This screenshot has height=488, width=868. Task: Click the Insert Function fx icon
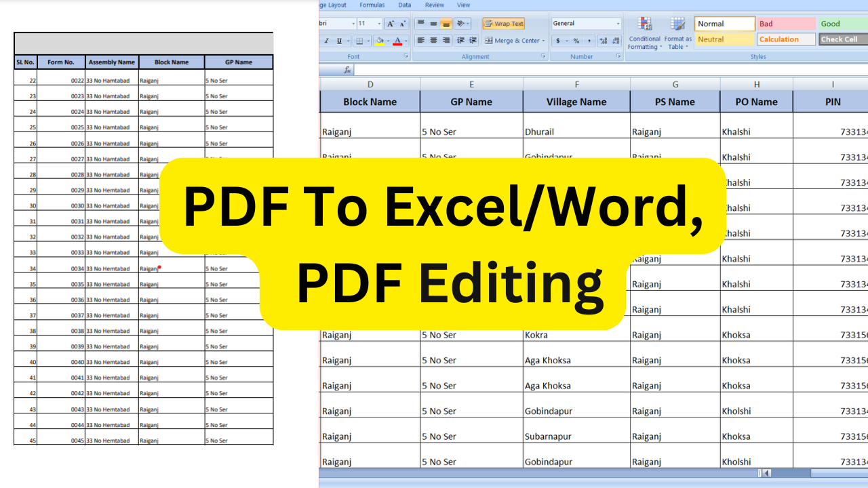347,69
